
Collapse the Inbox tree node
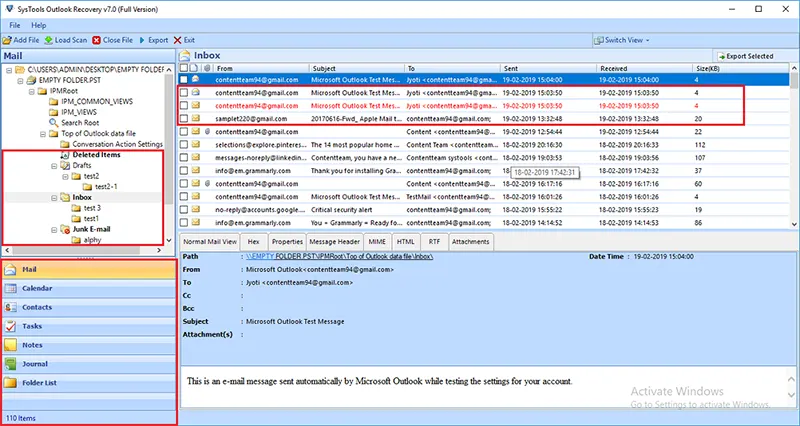pyautogui.click(x=54, y=198)
